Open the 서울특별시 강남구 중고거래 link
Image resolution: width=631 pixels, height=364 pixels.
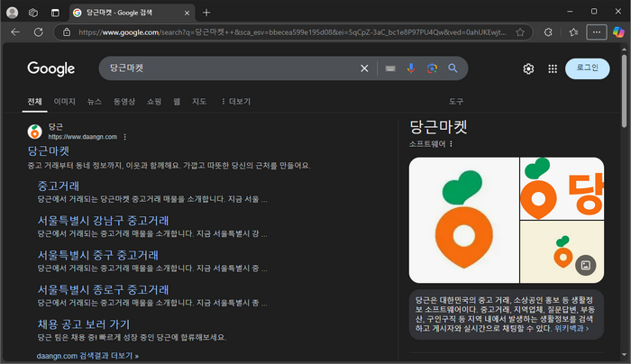click(x=103, y=221)
